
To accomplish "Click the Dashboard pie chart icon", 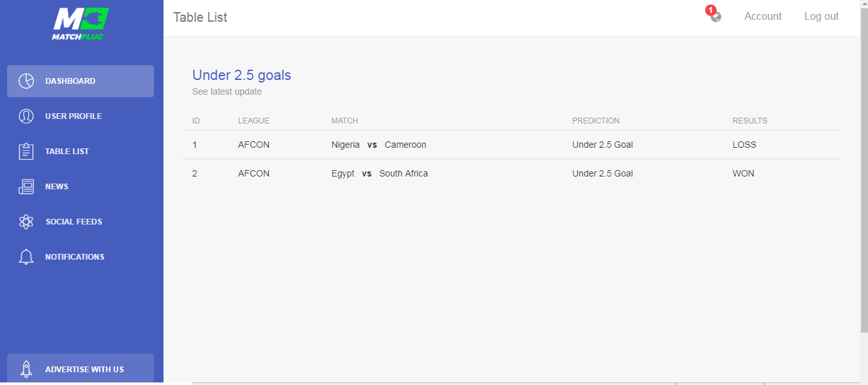I will (x=26, y=81).
